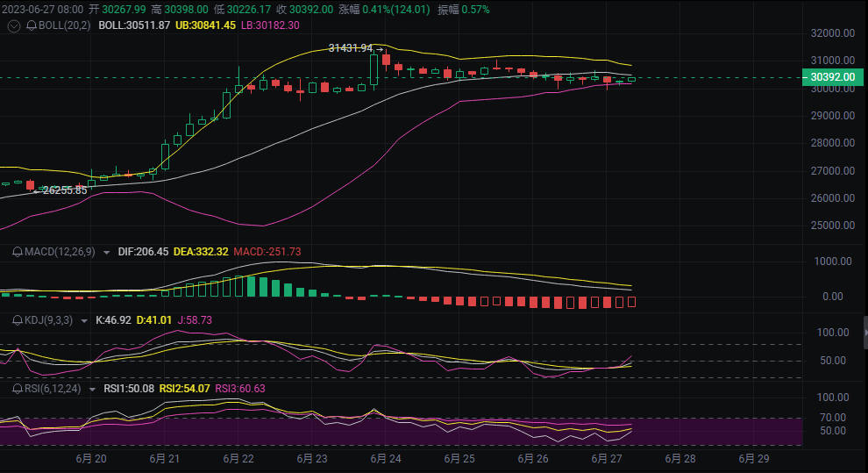868x473 pixels.
Task: Click the J:58.73 value
Action: click(195, 320)
